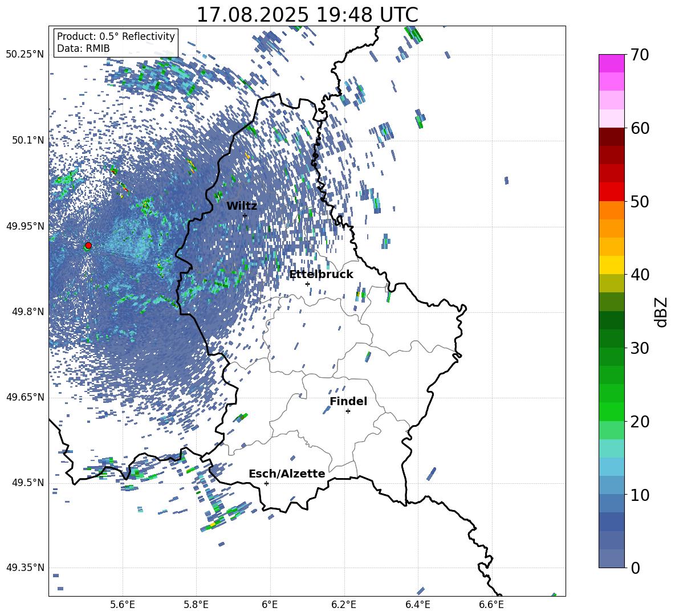Click the timestamp title 17.08.2025 19:48 UTC
675x616 pixels.
point(307,15)
